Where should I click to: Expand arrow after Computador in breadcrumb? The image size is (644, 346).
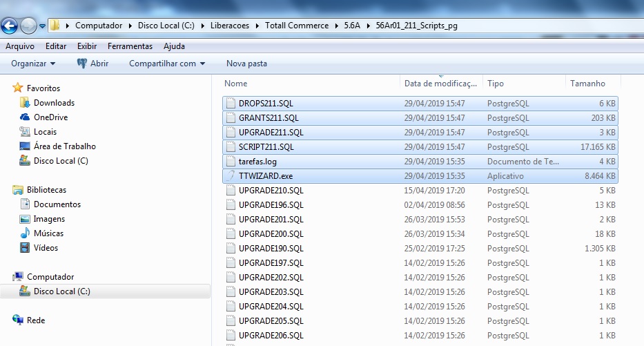point(130,26)
